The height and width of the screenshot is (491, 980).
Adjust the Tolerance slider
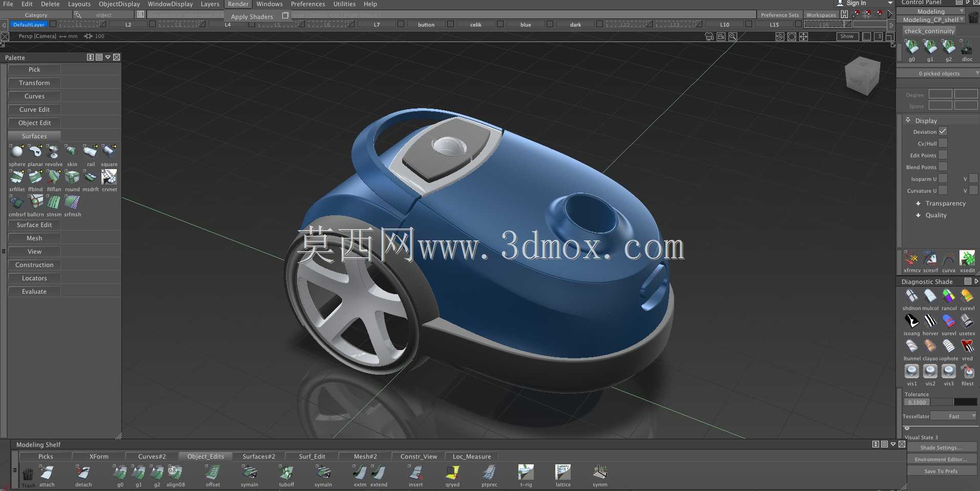click(954, 402)
